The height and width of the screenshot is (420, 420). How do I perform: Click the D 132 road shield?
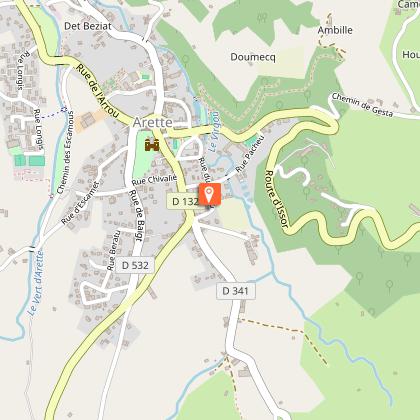(184, 201)
